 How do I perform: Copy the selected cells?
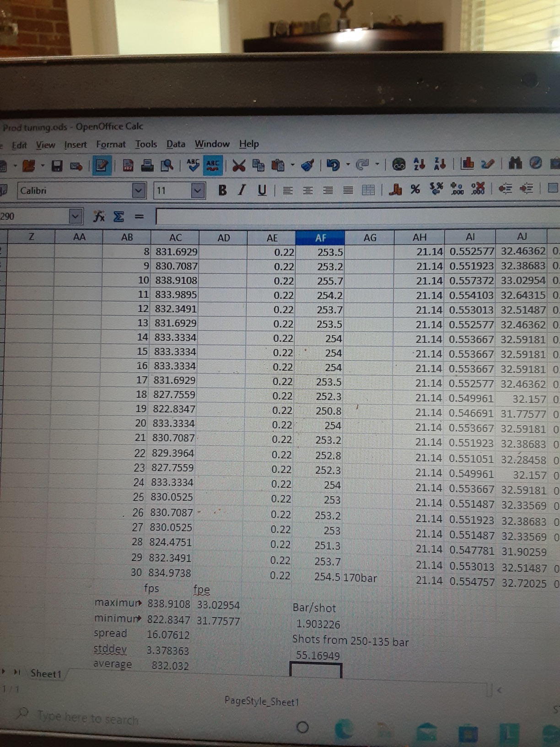click(258, 165)
